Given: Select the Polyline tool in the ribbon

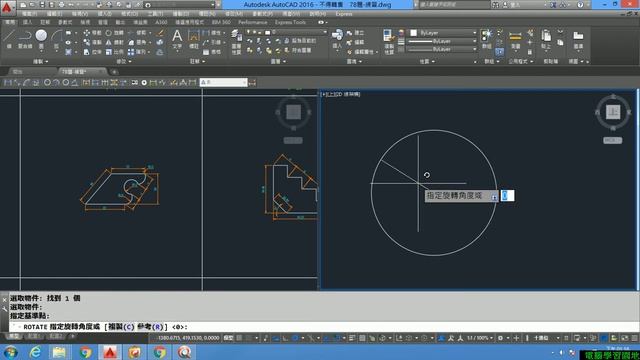Looking at the screenshot, I should click(x=25, y=39).
